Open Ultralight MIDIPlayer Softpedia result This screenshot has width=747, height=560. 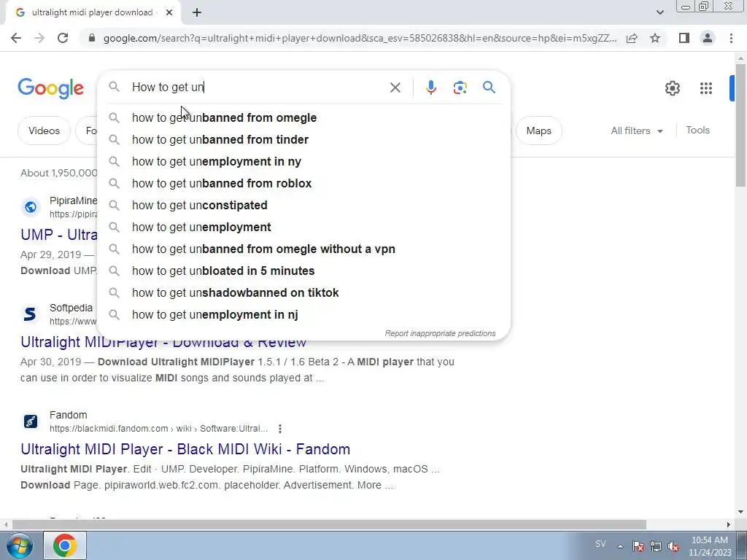point(163,342)
